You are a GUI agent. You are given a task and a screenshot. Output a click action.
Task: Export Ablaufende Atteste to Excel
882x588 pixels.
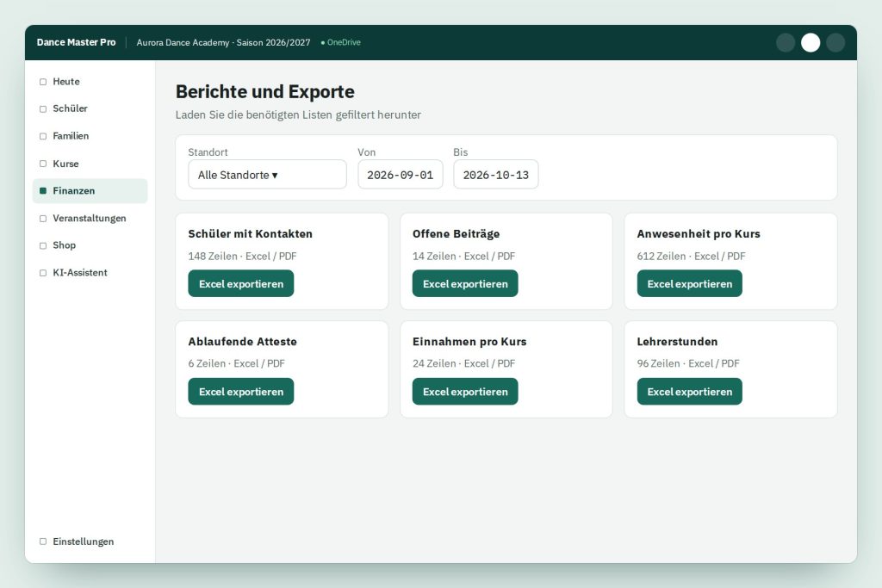click(x=241, y=392)
